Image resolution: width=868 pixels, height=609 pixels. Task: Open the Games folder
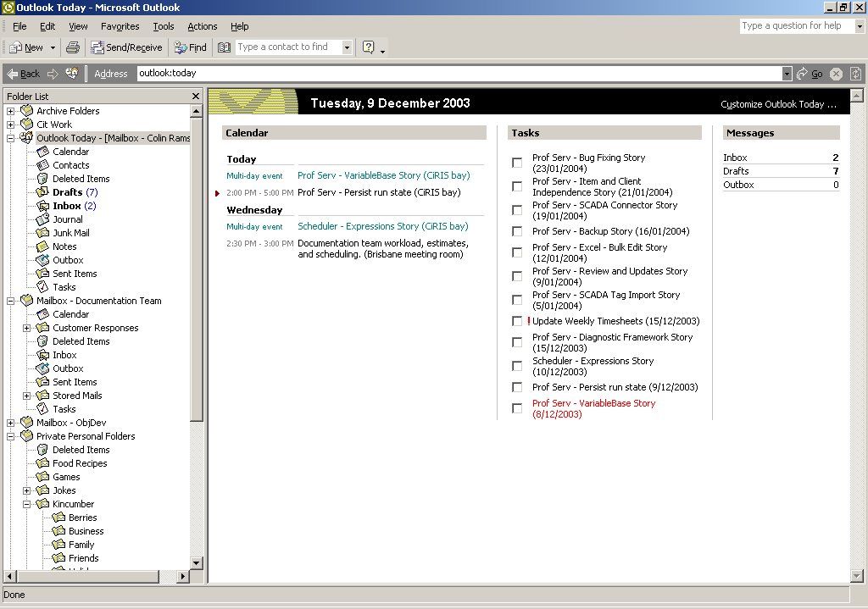click(x=66, y=477)
